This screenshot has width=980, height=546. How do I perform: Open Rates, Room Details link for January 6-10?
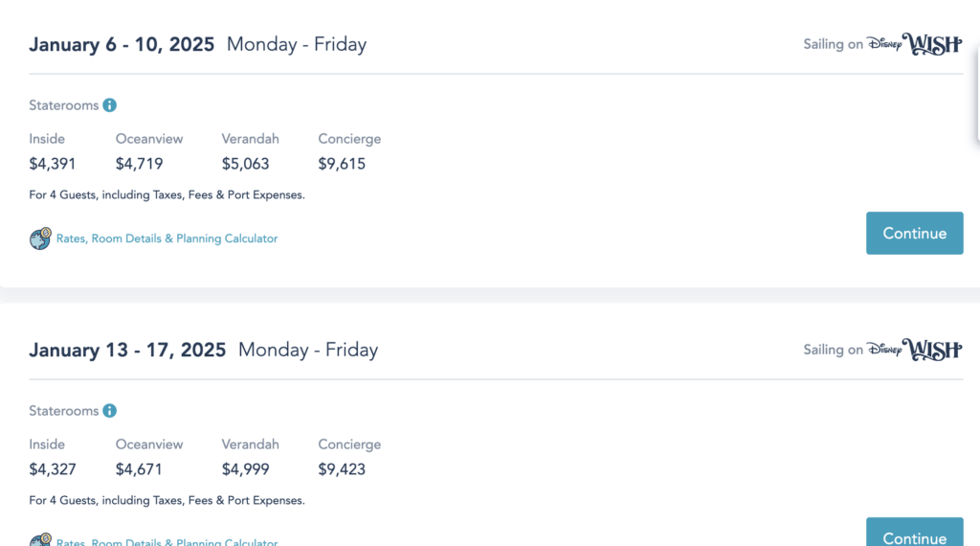point(167,239)
